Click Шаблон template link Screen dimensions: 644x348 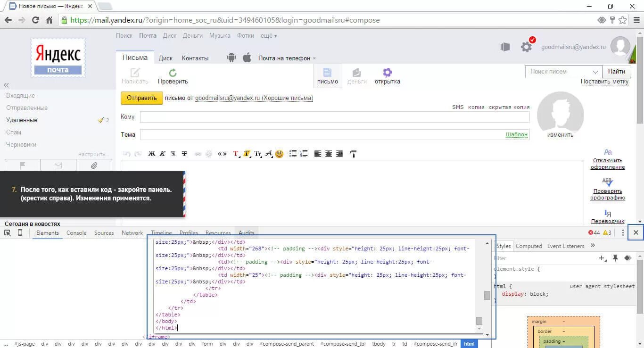coord(517,134)
